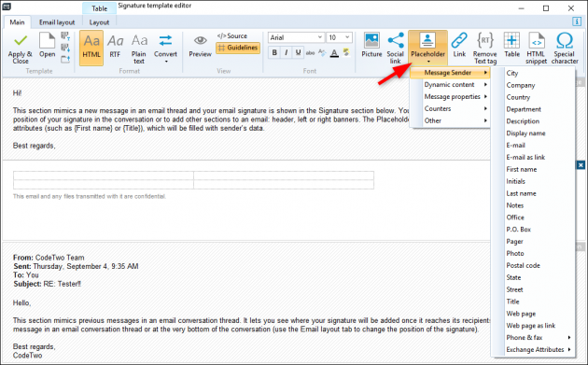Choose City placeholder
The width and height of the screenshot is (588, 365).
[x=533, y=73]
